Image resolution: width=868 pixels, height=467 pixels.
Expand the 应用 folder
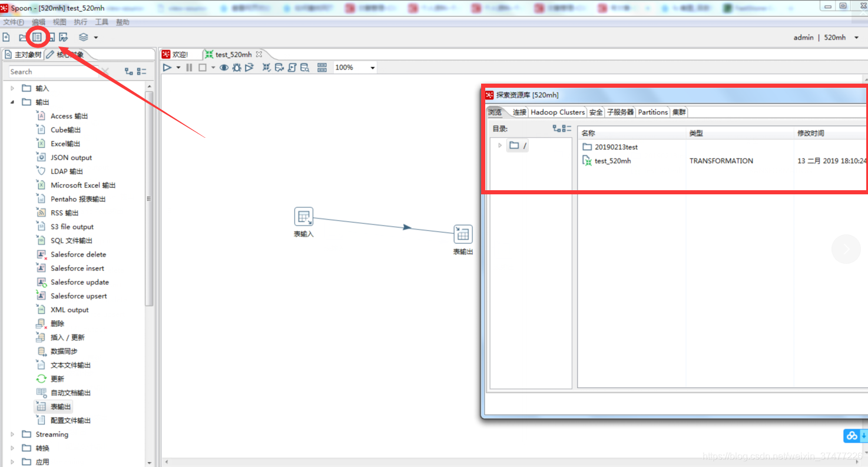(x=12, y=462)
